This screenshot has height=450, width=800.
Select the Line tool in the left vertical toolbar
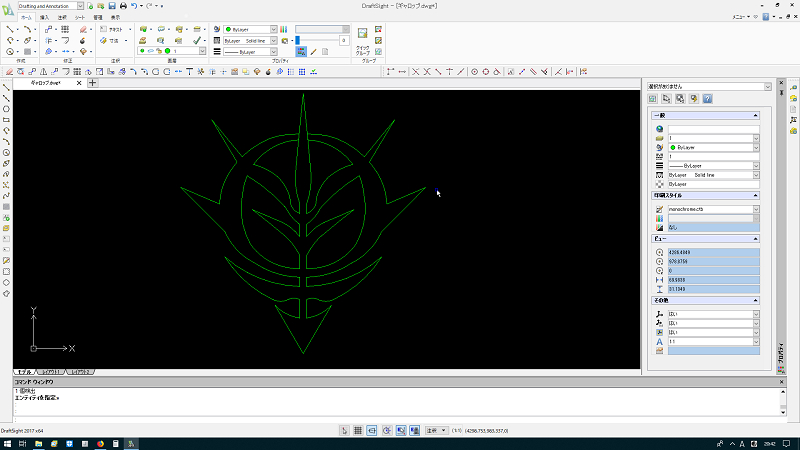pos(6,87)
